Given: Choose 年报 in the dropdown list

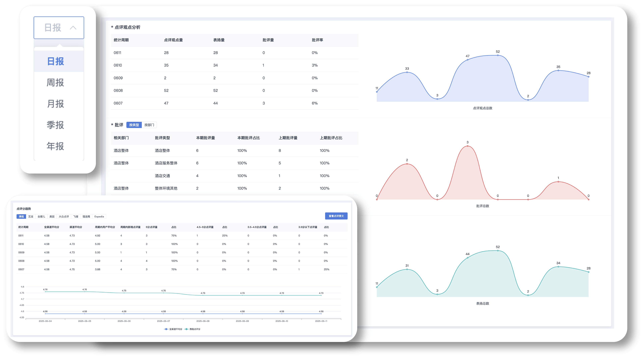Looking at the screenshot, I should 56,146.
